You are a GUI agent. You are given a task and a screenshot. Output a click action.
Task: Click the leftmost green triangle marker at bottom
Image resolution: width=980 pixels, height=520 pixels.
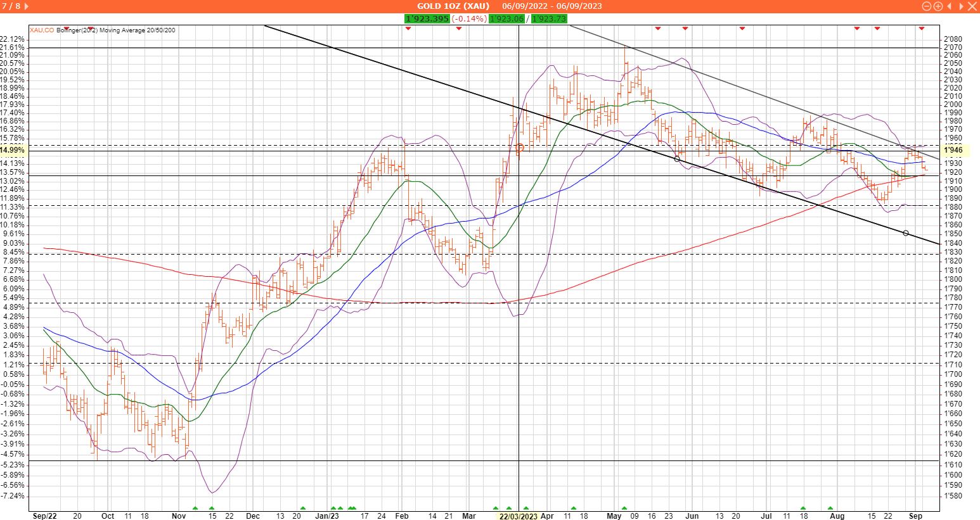point(195,508)
